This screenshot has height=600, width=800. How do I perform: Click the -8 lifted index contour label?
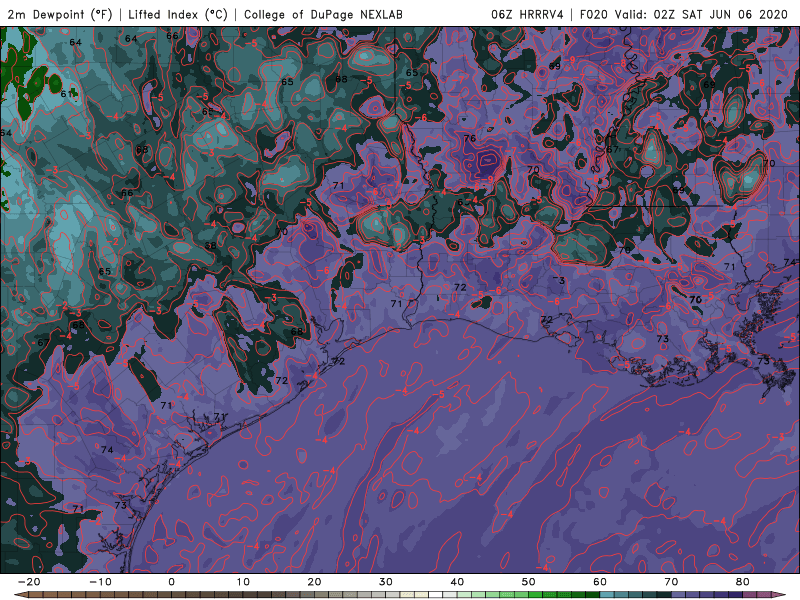[x=622, y=63]
